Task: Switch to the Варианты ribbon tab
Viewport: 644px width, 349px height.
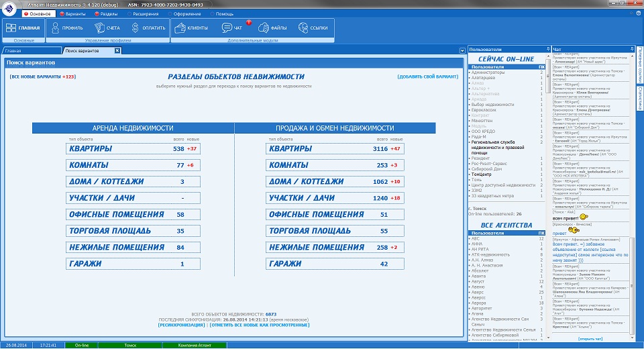Action: pyautogui.click(x=72, y=13)
